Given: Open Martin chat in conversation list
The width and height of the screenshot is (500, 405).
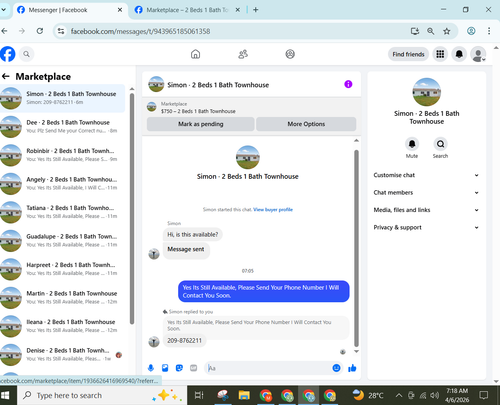Looking at the screenshot, I should click(x=63, y=298).
